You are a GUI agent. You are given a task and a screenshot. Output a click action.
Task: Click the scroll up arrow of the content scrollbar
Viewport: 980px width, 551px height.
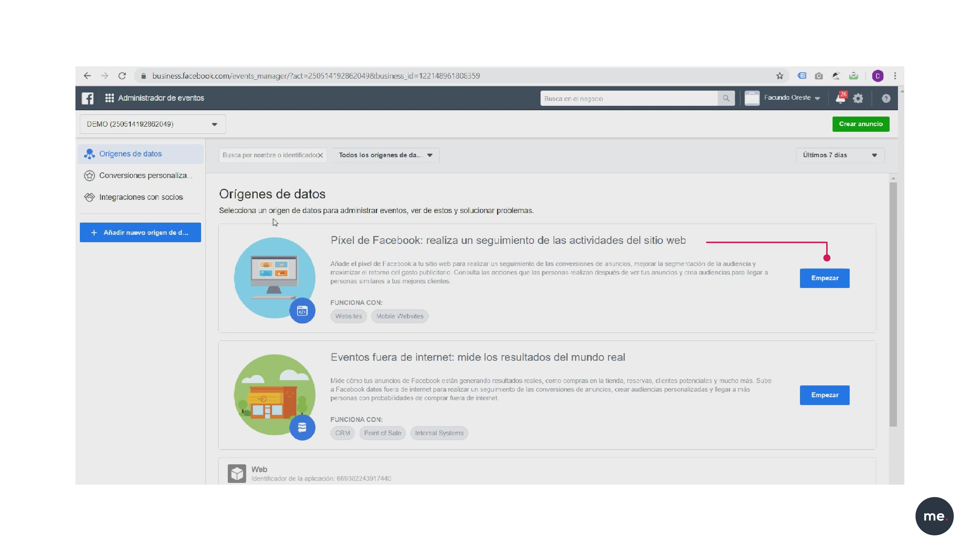point(893,178)
